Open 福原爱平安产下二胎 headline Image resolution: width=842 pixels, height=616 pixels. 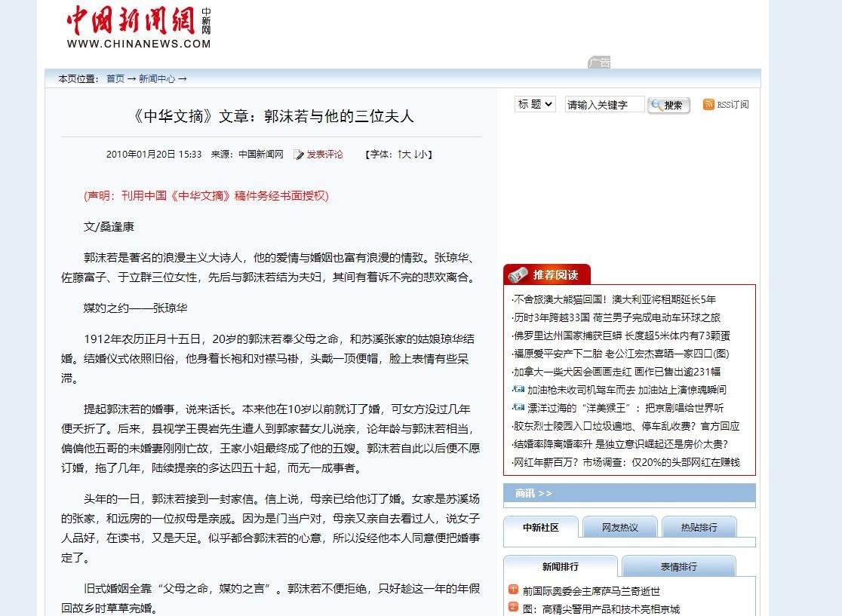621,354
